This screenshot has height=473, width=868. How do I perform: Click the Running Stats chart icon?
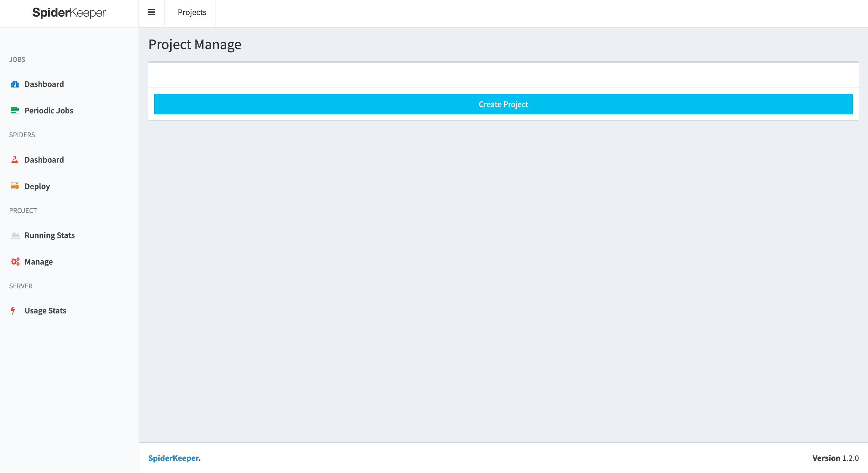click(x=15, y=235)
